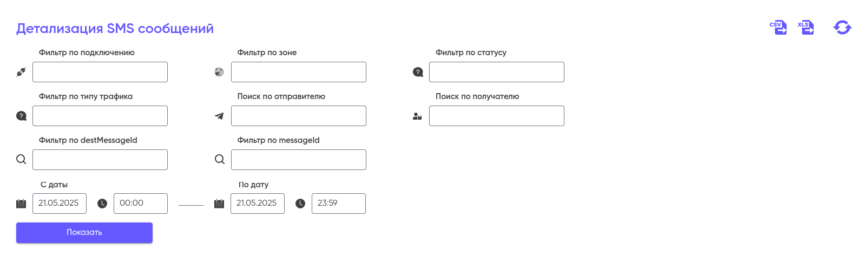
Task: Focus the sender search field
Action: 298,116
